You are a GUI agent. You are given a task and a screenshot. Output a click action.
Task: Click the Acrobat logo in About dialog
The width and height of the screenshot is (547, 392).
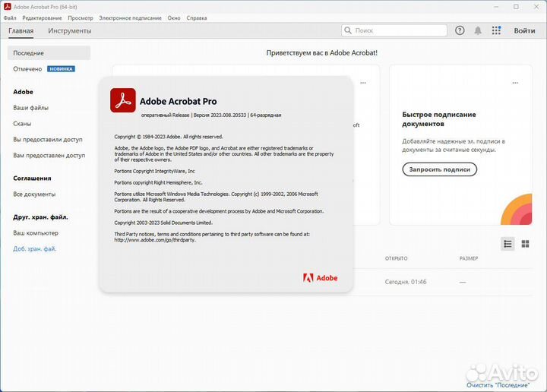[123, 100]
